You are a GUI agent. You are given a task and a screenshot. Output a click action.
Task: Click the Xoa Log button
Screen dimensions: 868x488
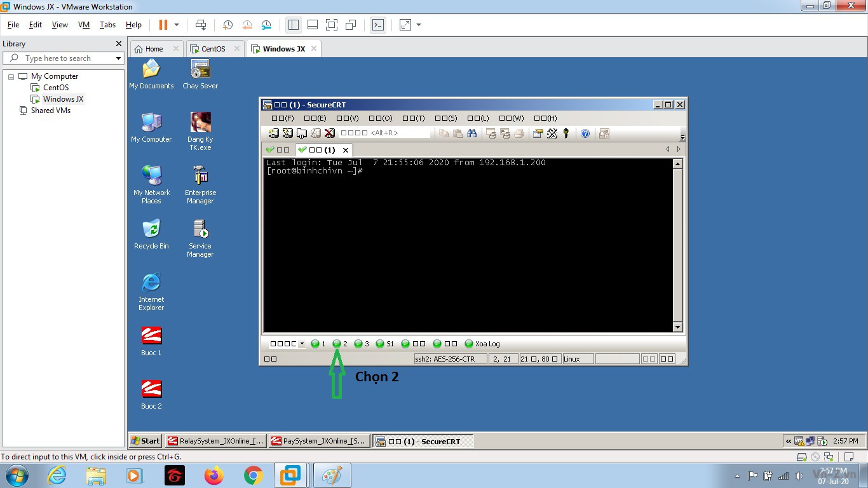(482, 344)
